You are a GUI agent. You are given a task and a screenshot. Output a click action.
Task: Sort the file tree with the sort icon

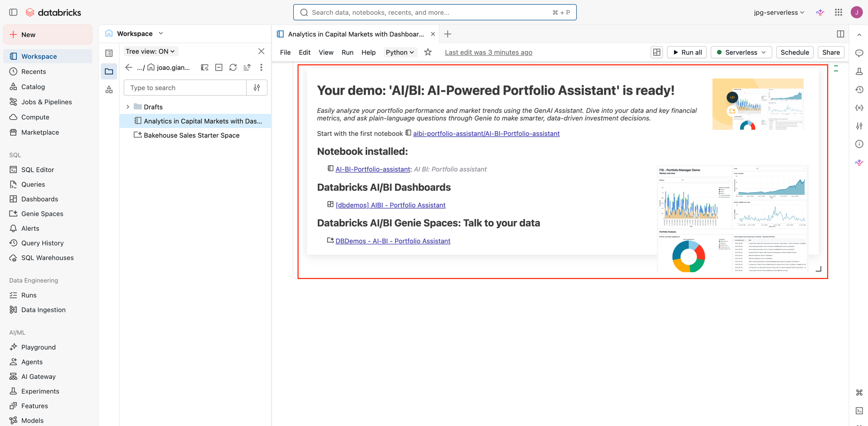click(x=247, y=67)
